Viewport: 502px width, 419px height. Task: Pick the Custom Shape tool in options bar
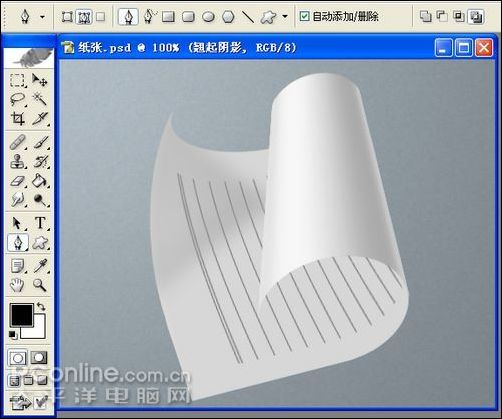point(268,17)
